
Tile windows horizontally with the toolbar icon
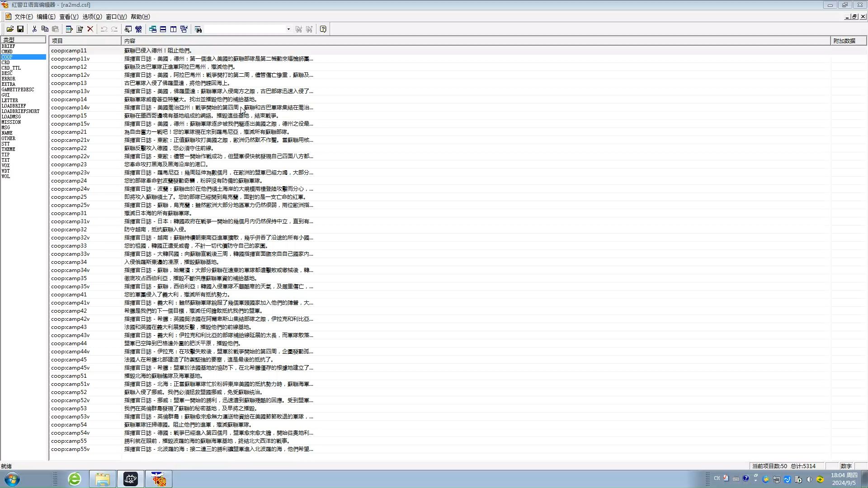pos(163,29)
